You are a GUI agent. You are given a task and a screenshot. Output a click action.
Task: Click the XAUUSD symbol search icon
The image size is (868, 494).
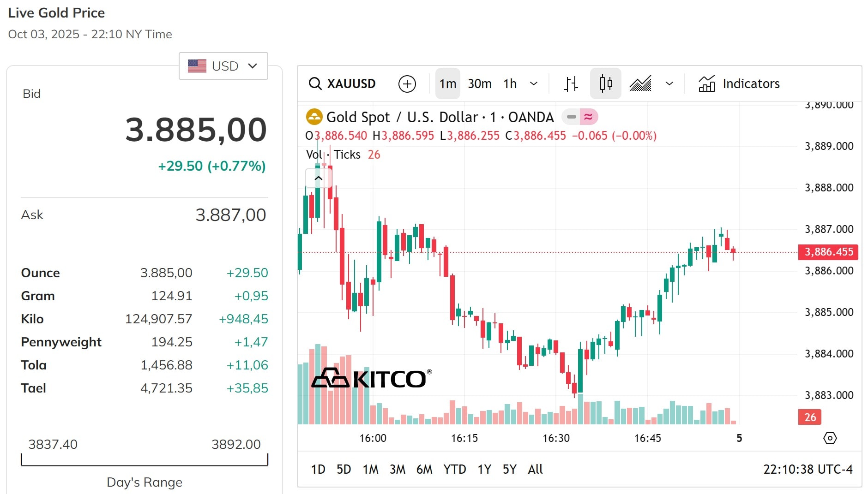(x=315, y=84)
